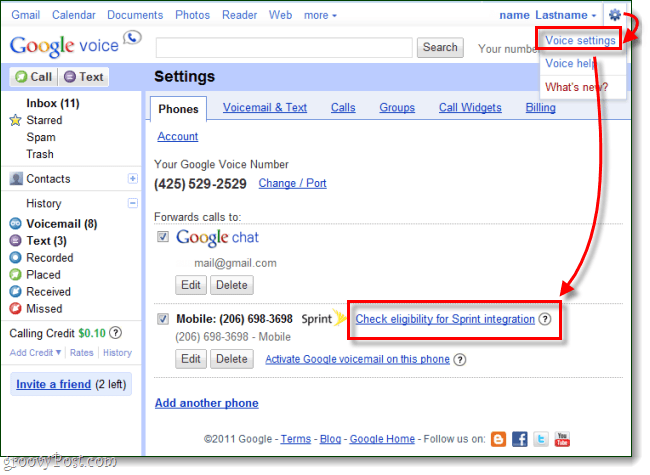Switch to the Groups tab
The image size is (650, 475).
pos(397,108)
